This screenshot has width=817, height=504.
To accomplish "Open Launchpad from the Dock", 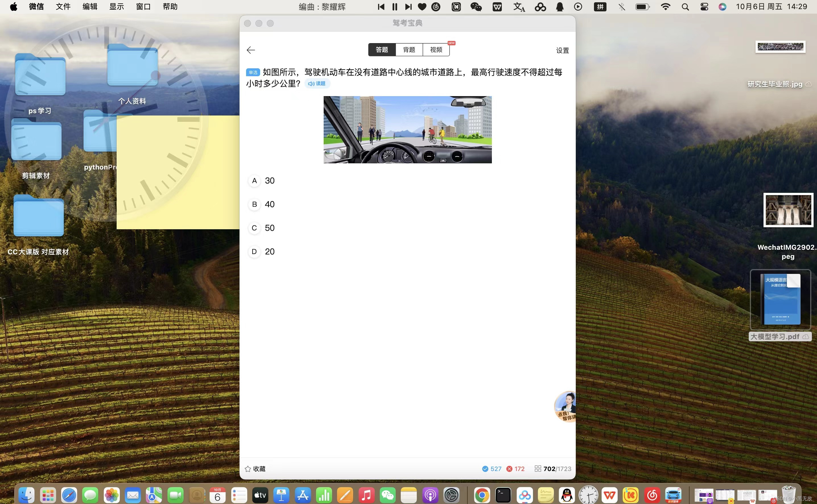I will coord(48,495).
